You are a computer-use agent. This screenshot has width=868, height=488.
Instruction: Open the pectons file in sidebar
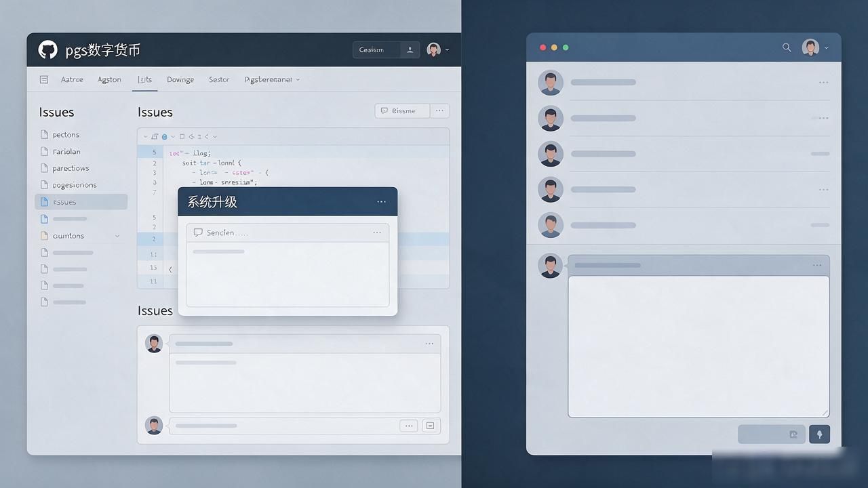pyautogui.click(x=66, y=135)
